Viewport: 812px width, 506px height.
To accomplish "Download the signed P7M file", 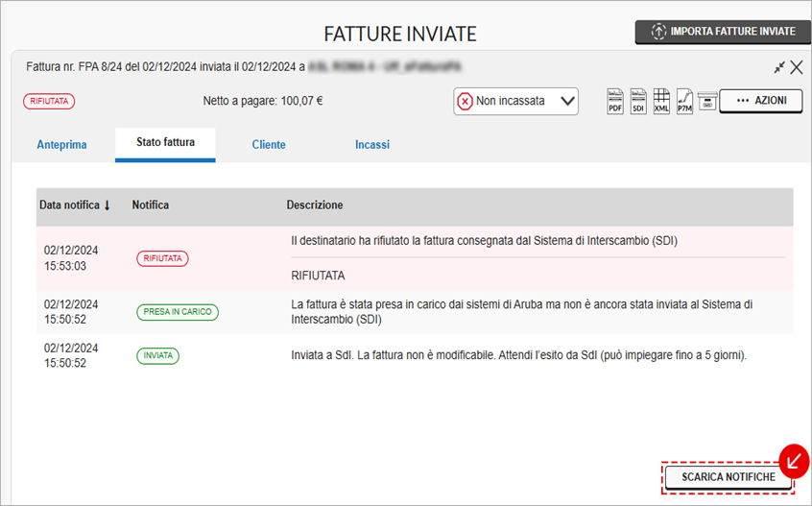I will [x=684, y=101].
